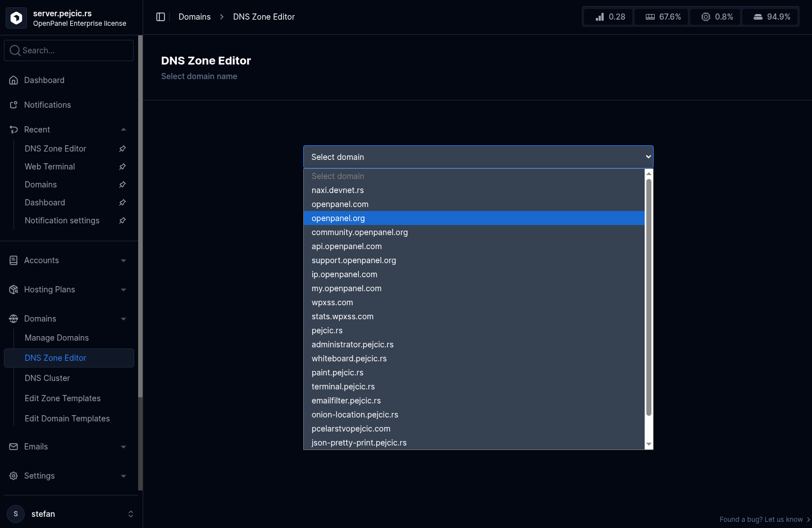
Task: Toggle the sidebar panel icon
Action: (x=161, y=17)
